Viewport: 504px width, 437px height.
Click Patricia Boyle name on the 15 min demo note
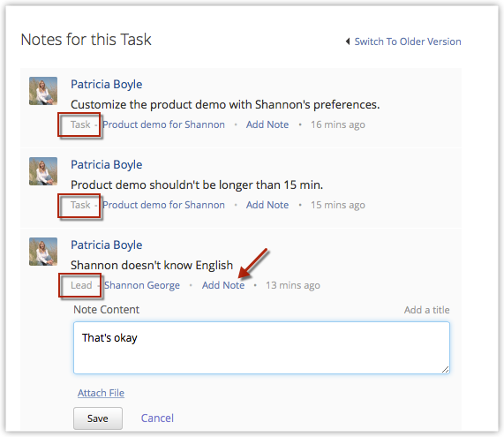tap(107, 165)
